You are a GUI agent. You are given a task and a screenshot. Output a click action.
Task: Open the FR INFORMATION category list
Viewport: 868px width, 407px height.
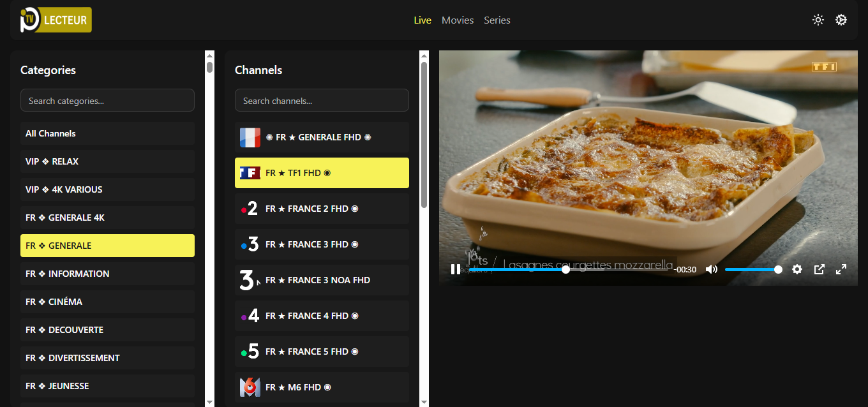[x=107, y=273]
